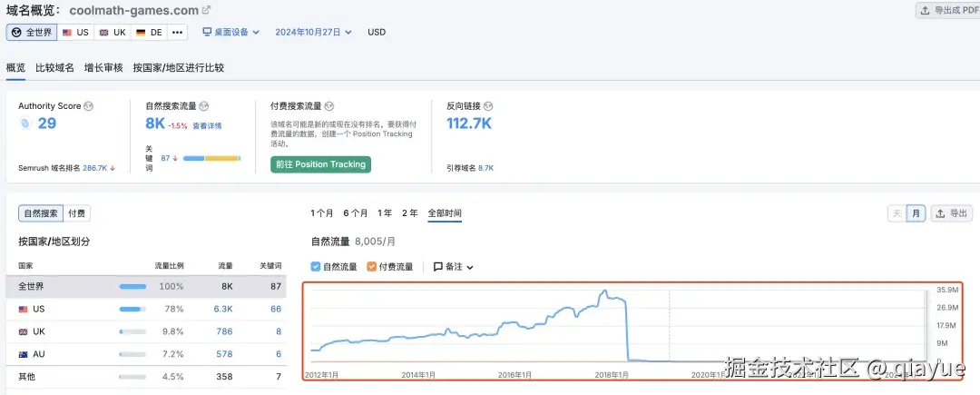The width and height of the screenshot is (980, 395).
Task: Switch to the 比较域名 tab
Action: point(55,67)
